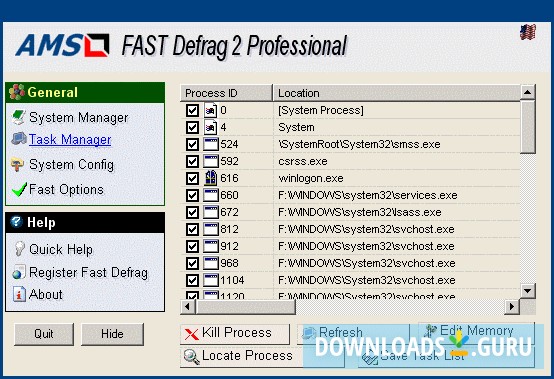Click the horizontal scrollbar right arrow
Screen dimensions: 554x379
coord(511,307)
